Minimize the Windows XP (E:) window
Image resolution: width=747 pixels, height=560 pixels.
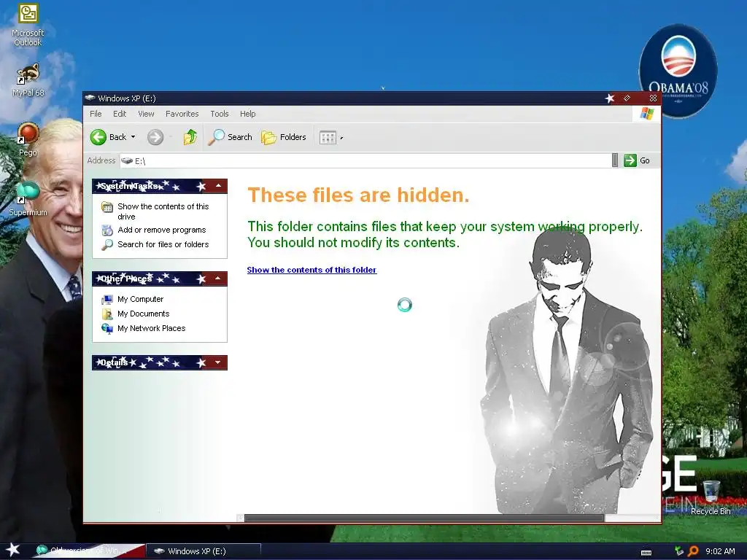609,98
